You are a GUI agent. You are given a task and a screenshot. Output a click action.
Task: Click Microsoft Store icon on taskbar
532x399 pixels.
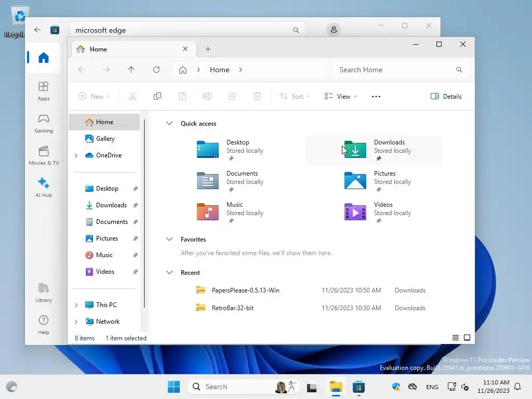(358, 387)
